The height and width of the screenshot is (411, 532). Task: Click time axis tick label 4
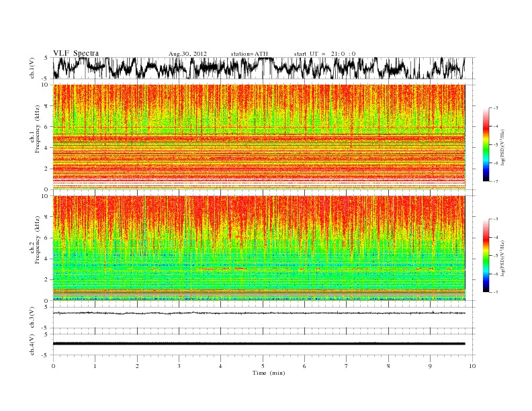(x=220, y=366)
